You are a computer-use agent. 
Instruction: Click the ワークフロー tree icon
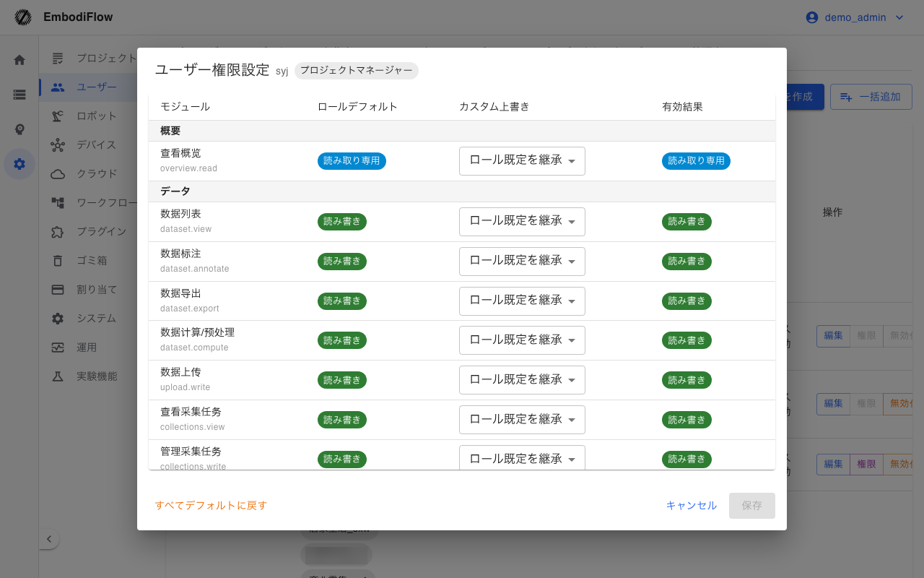58,202
